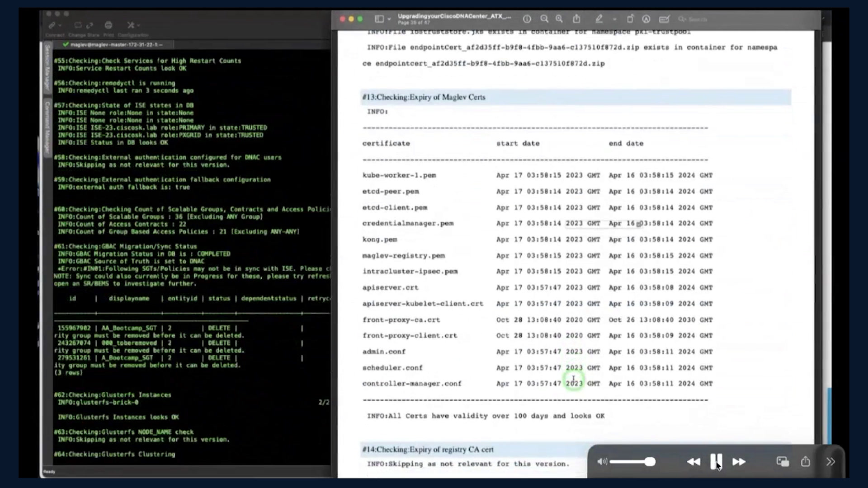Expand the Connect dropdown arrow
This screenshot has width=868, height=488.
(x=60, y=25)
